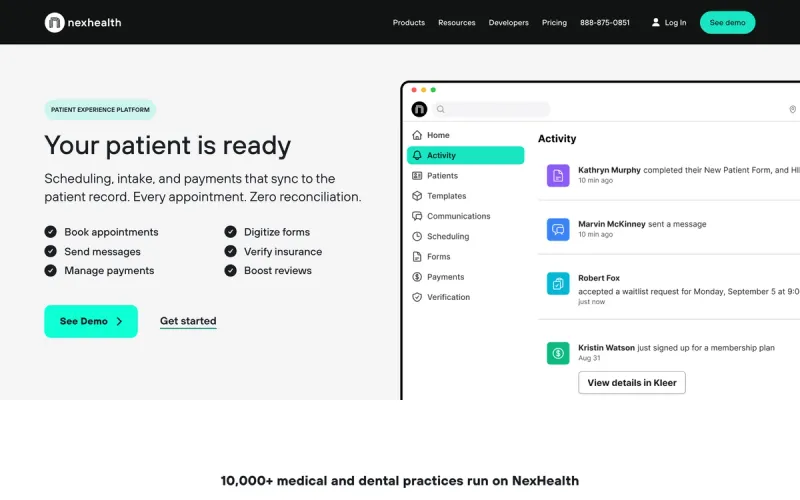Screen dimensions: 800x500
Task: Click the app search input field
Action: coord(491,109)
